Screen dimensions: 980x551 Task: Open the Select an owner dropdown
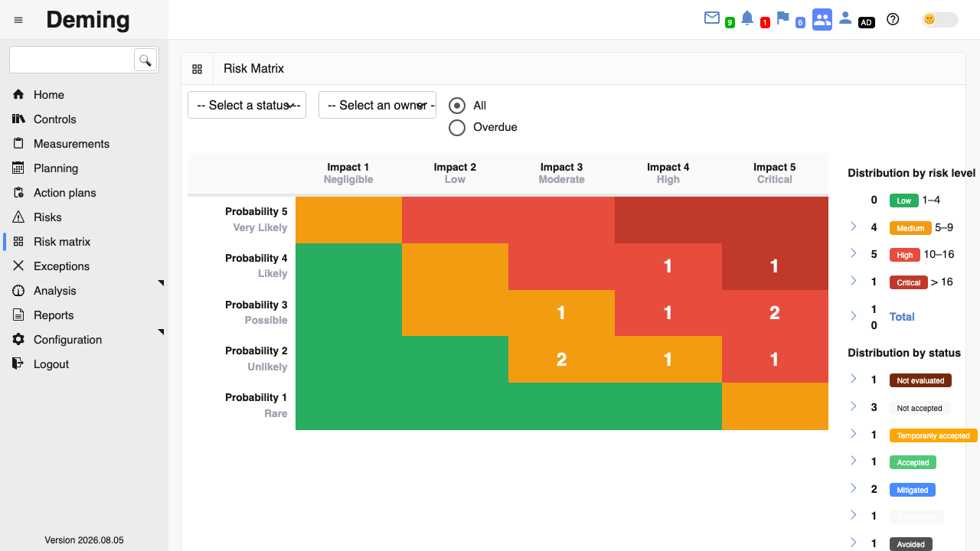(377, 105)
